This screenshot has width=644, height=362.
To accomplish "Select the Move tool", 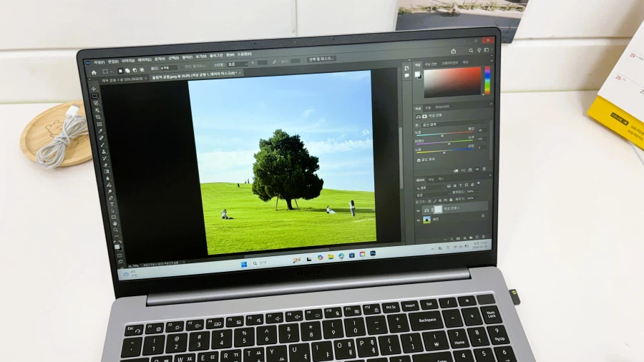I will tap(93, 88).
